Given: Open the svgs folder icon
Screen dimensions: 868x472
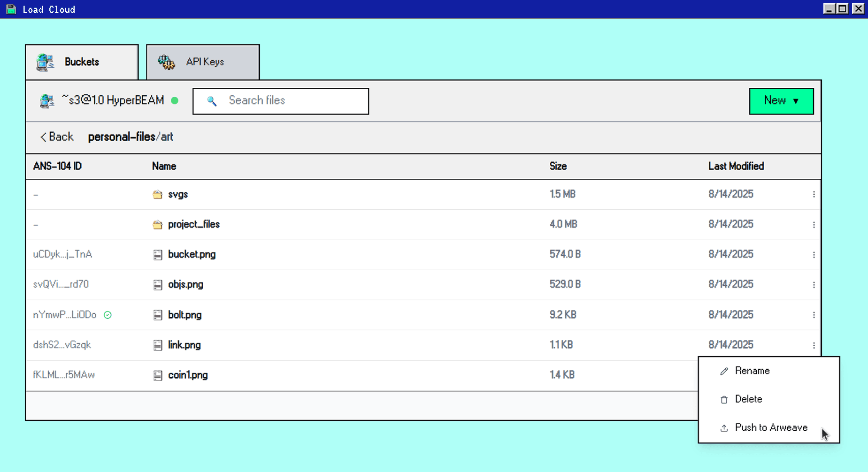Looking at the screenshot, I should (157, 194).
